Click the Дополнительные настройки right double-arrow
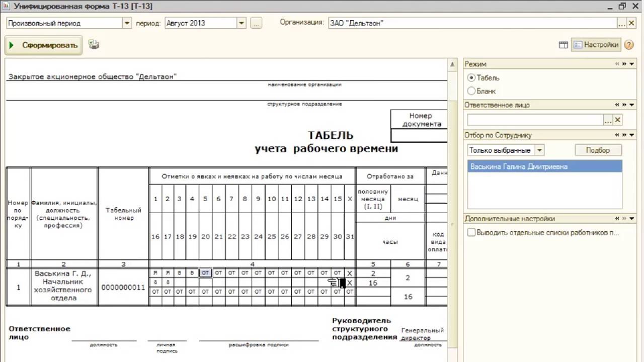This screenshot has width=644, height=362. click(624, 219)
